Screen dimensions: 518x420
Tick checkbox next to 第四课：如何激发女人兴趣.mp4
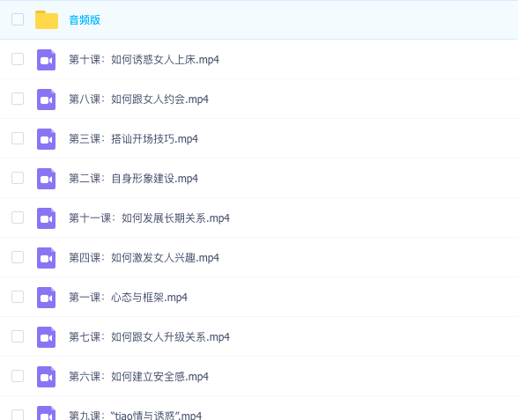click(x=18, y=257)
